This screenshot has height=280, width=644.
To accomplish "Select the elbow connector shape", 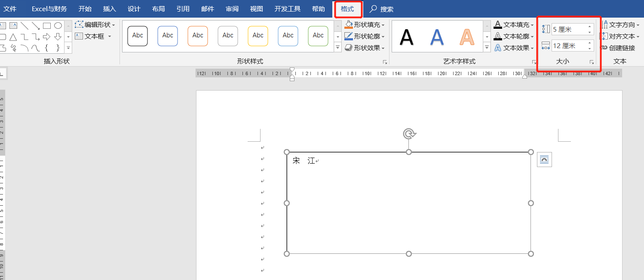I will click(x=25, y=37).
